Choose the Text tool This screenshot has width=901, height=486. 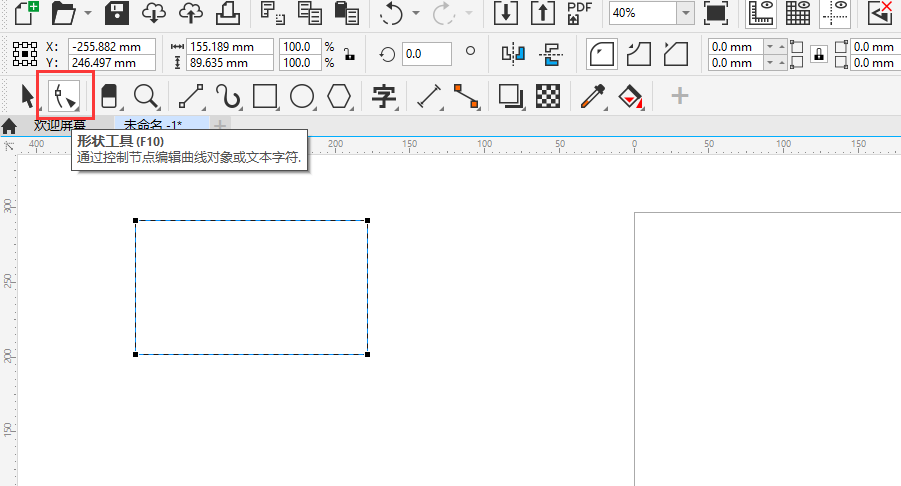pyautogui.click(x=384, y=96)
